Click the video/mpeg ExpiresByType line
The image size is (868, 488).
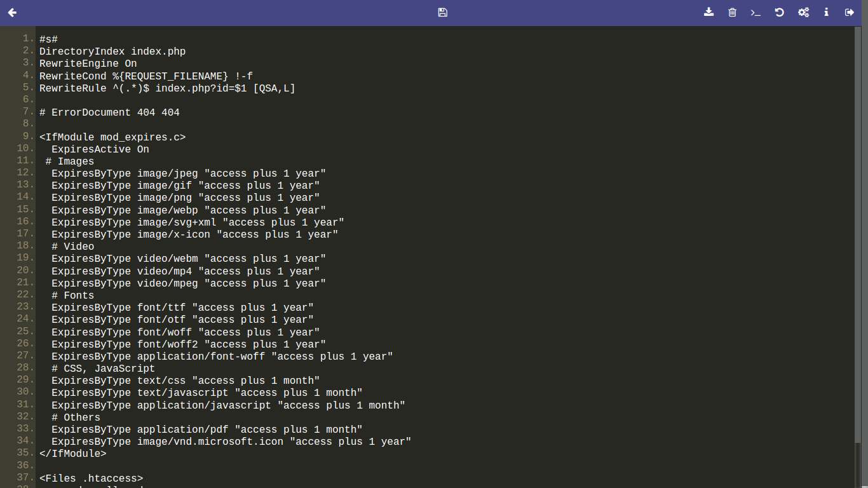tap(189, 283)
